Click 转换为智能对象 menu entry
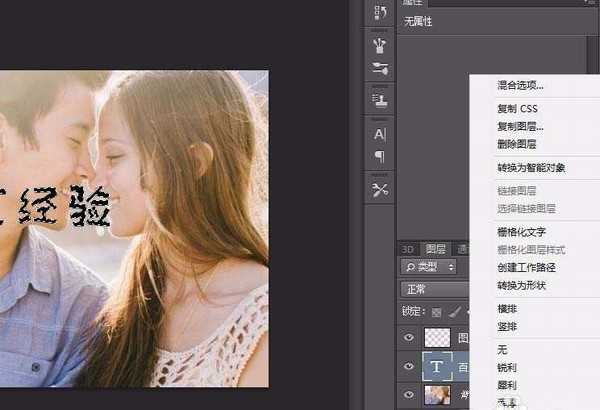The width and height of the screenshot is (600, 410). click(x=531, y=167)
